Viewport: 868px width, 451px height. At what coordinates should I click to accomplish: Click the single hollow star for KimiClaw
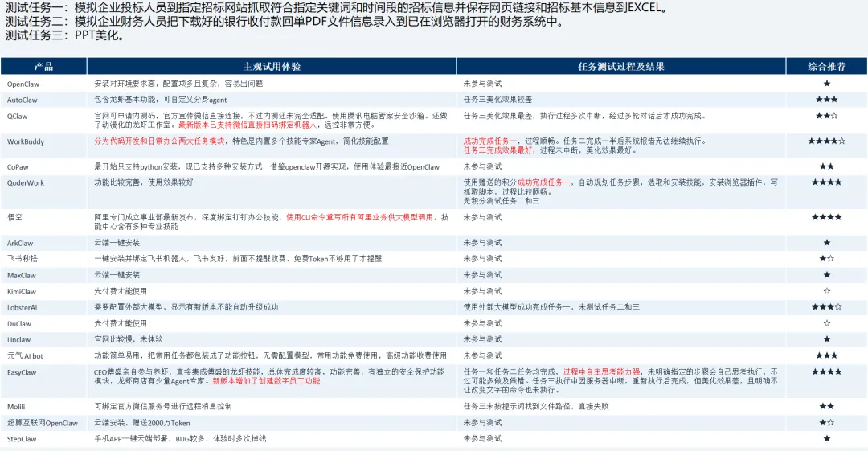coord(826,291)
